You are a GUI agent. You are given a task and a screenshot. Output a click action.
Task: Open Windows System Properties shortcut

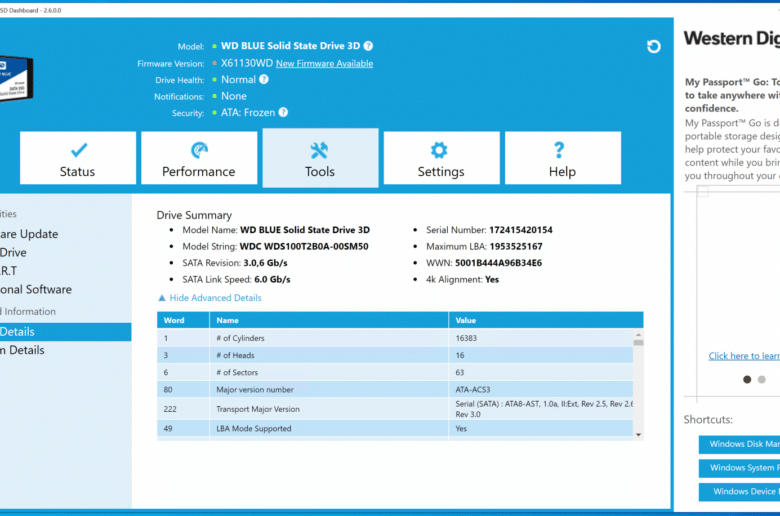(x=739, y=468)
